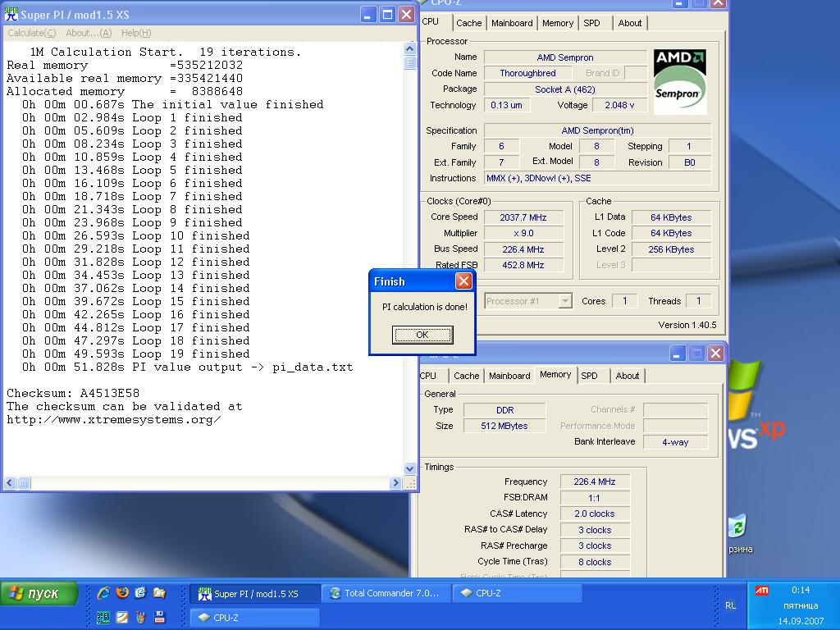Click the Quick Launch icon left of floppy disk
This screenshot has width=840, height=630.
[141, 617]
